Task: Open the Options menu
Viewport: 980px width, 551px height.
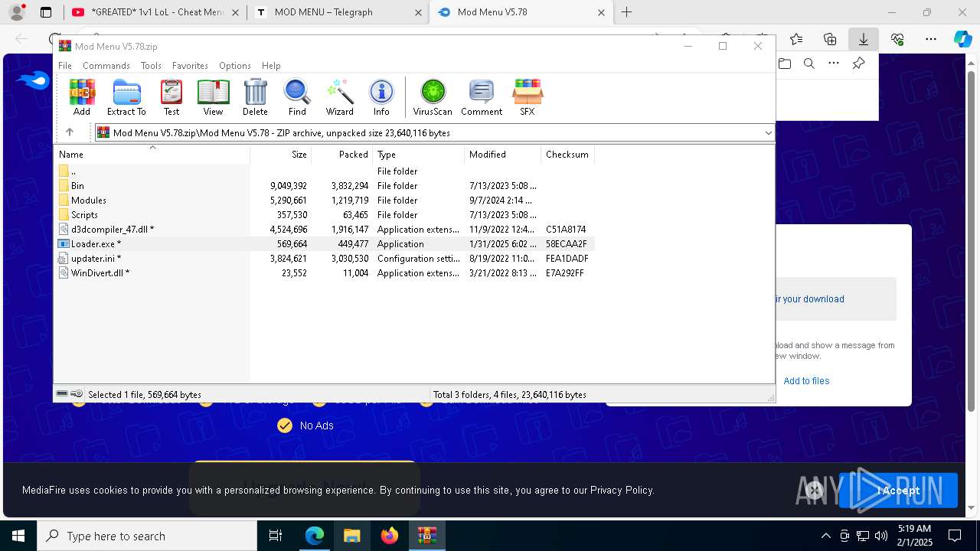Action: [x=235, y=66]
